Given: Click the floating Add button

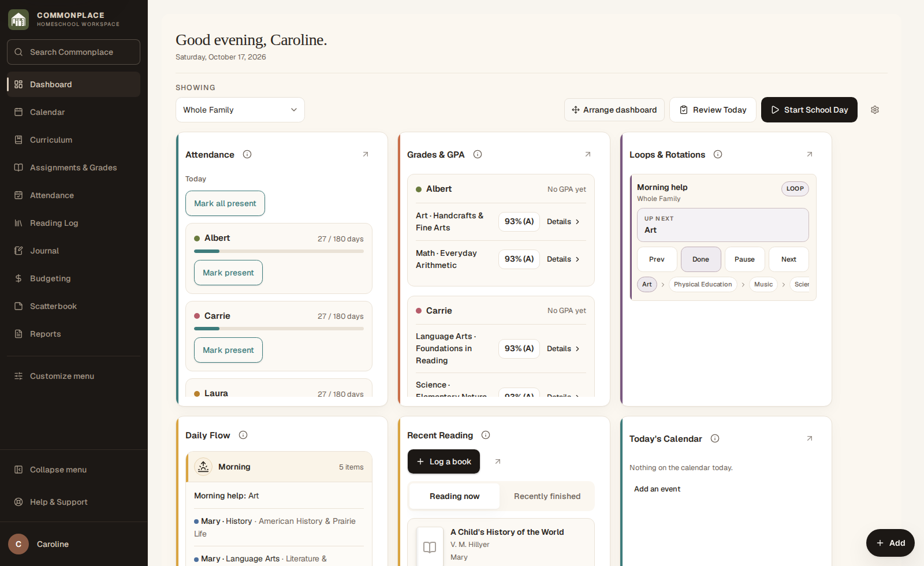Looking at the screenshot, I should pyautogui.click(x=890, y=543).
